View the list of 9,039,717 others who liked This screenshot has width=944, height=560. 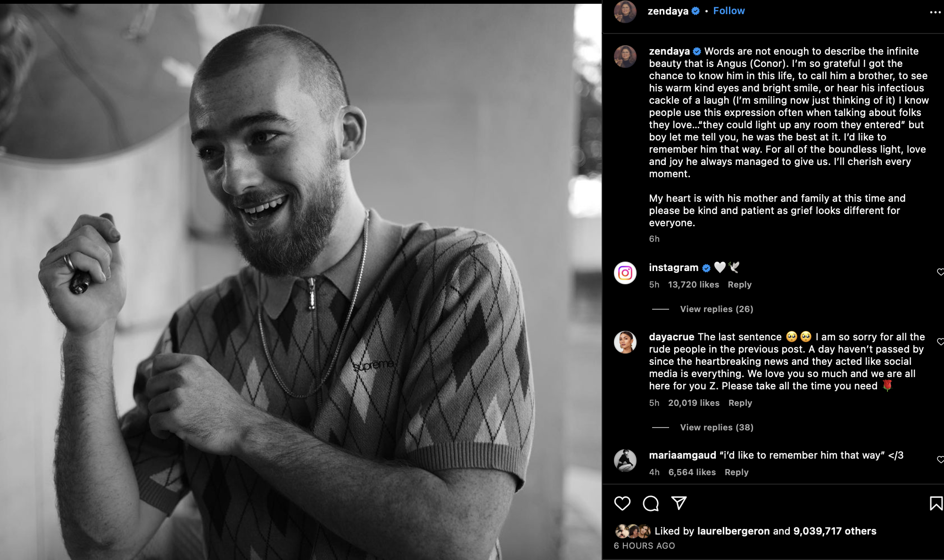click(835, 531)
